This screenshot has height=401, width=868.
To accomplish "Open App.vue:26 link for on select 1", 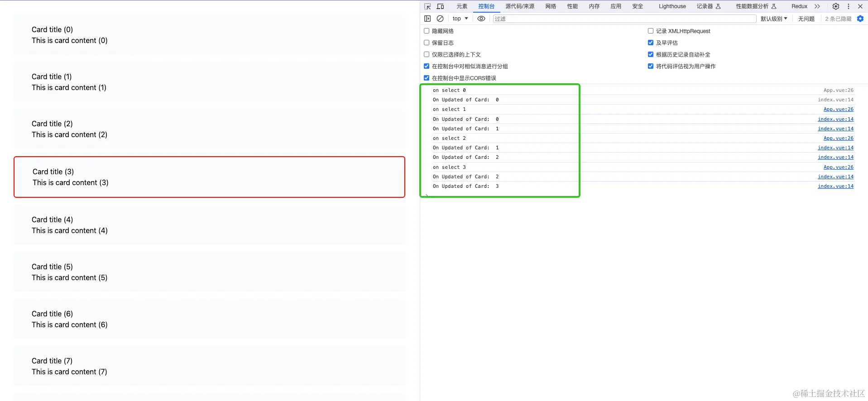I will click(839, 109).
